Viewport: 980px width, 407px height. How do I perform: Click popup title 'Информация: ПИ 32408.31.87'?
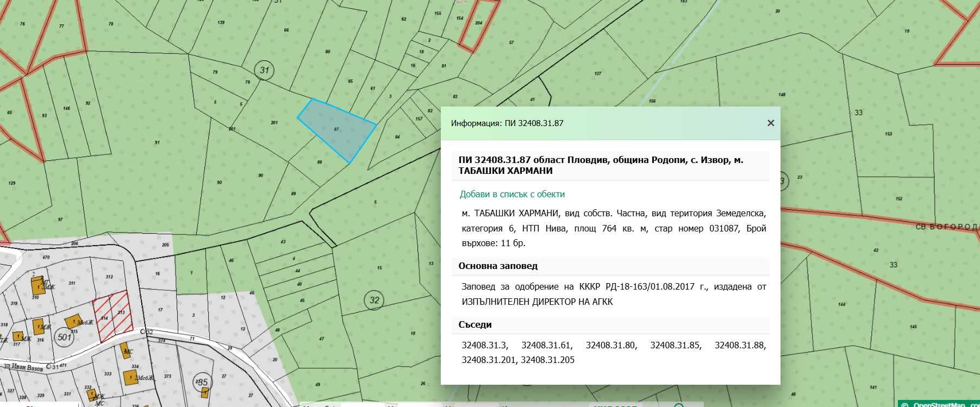pyautogui.click(x=507, y=123)
